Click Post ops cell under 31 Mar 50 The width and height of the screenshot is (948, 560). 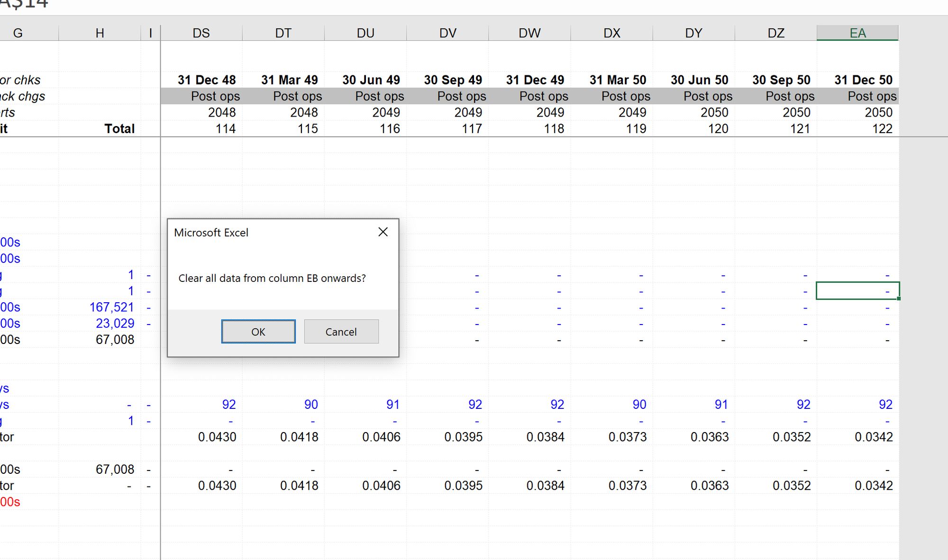tap(625, 97)
